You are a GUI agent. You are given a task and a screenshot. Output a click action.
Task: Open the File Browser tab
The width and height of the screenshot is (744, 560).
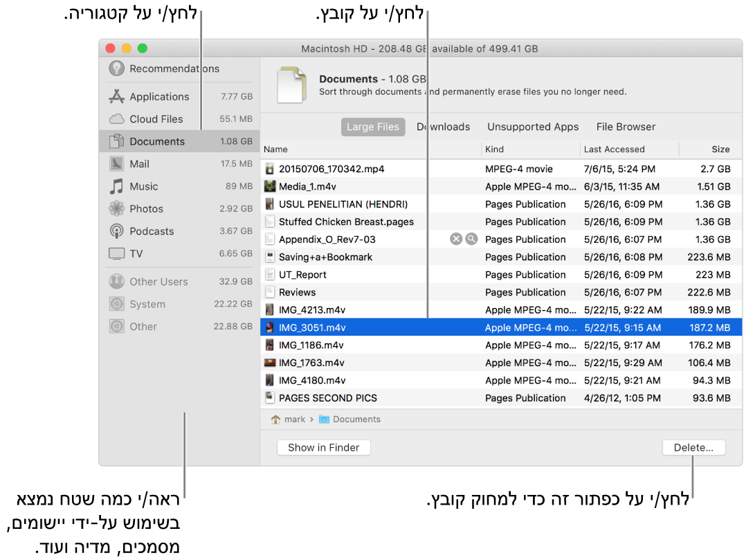[626, 127]
